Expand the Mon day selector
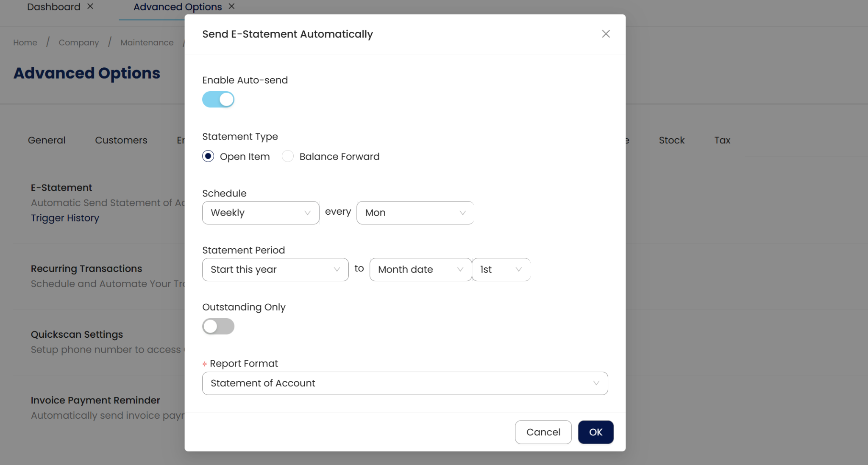This screenshot has height=465, width=868. point(415,213)
